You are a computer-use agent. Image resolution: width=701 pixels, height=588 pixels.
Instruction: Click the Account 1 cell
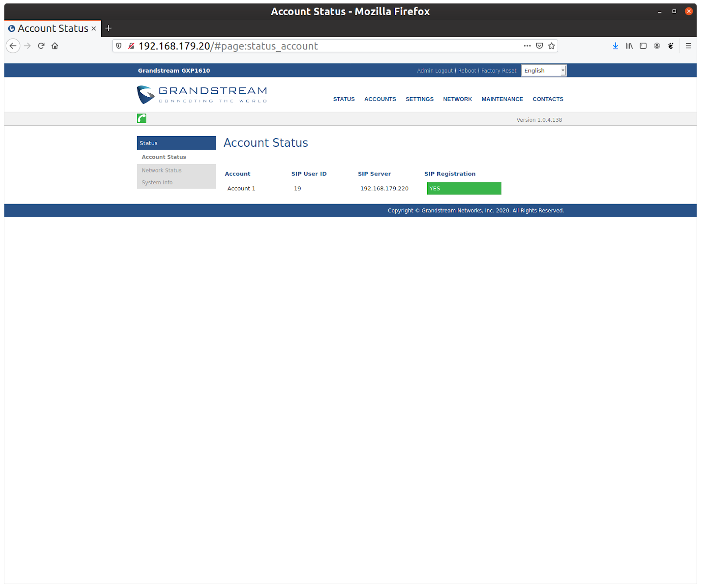tap(241, 189)
